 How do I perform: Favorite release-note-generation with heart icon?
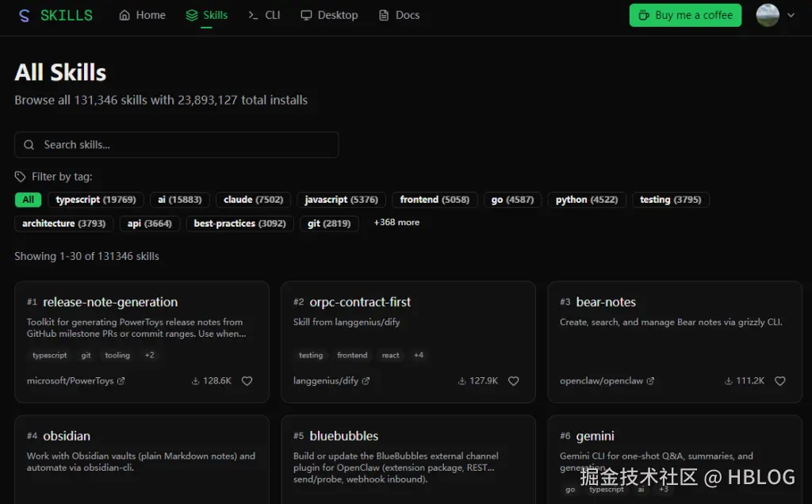click(x=247, y=381)
